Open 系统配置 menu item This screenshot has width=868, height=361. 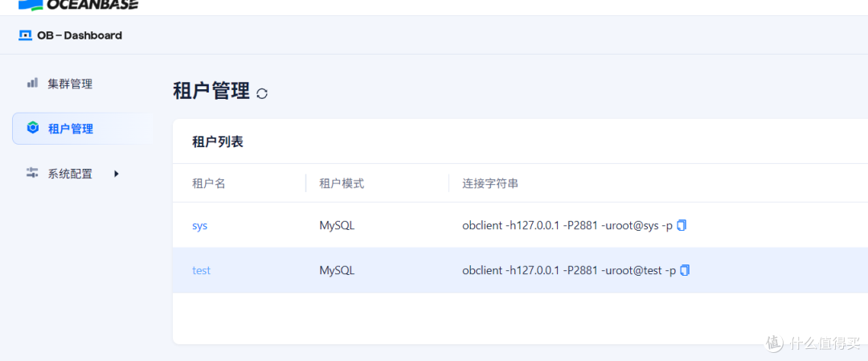[x=70, y=174]
